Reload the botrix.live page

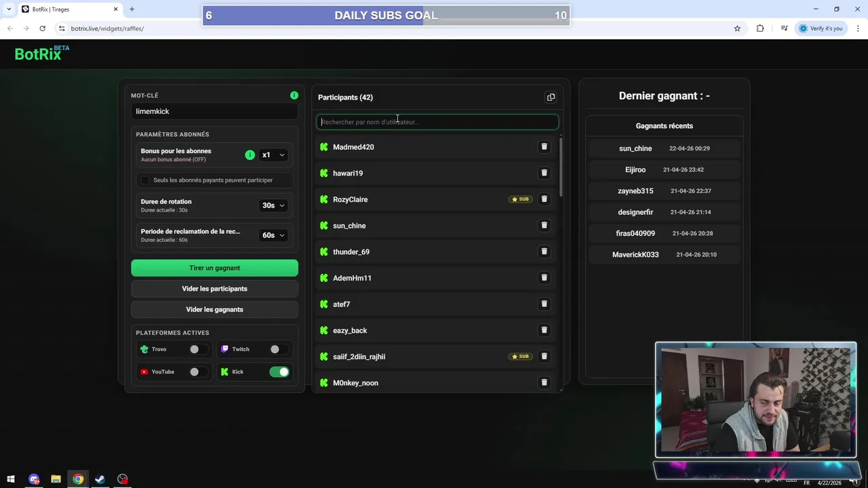pyautogui.click(x=42, y=28)
